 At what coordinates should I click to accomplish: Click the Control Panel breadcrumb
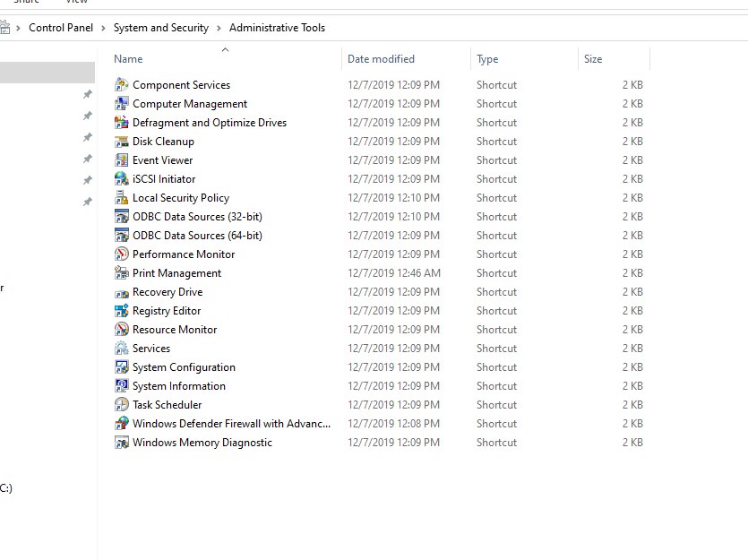[61, 28]
